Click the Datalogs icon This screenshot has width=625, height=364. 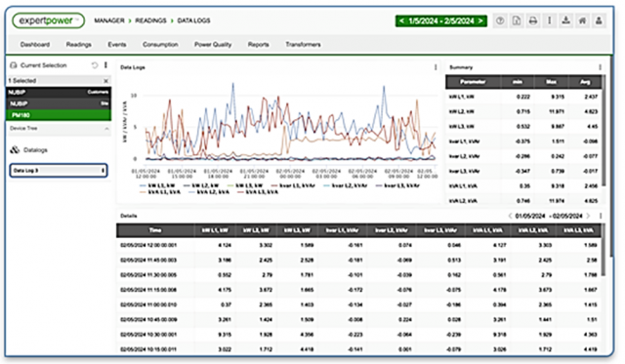[x=15, y=149]
